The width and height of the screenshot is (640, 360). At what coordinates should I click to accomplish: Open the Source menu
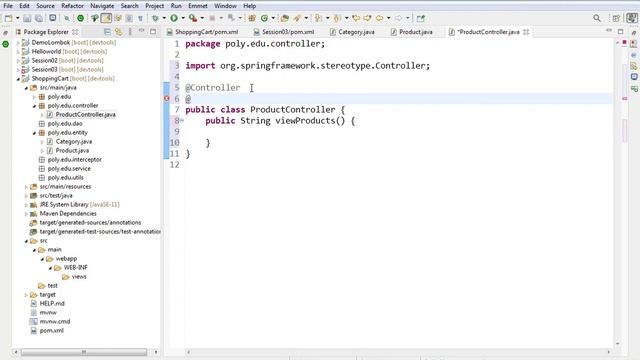pyautogui.click(x=45, y=6)
